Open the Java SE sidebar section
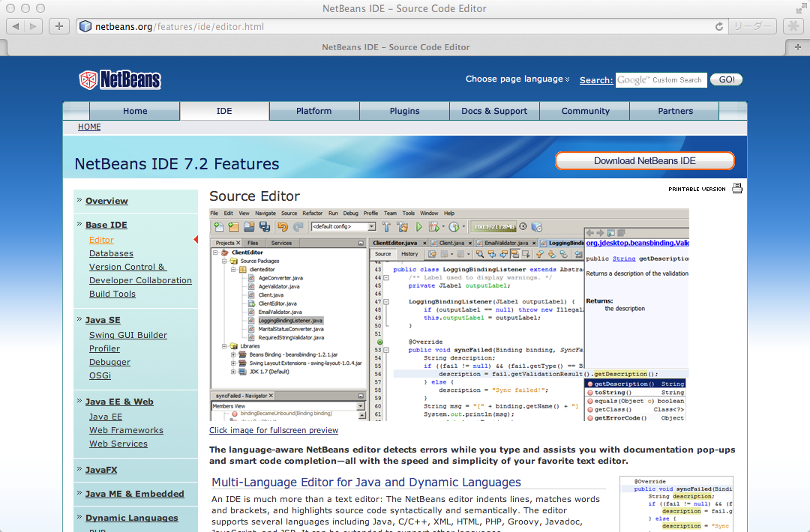 click(x=103, y=320)
